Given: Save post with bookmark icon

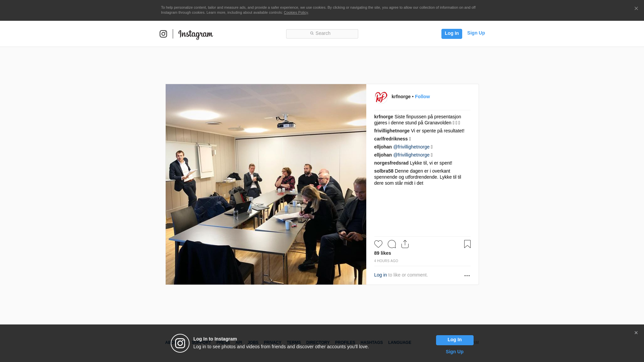Looking at the screenshot, I should click(x=467, y=244).
